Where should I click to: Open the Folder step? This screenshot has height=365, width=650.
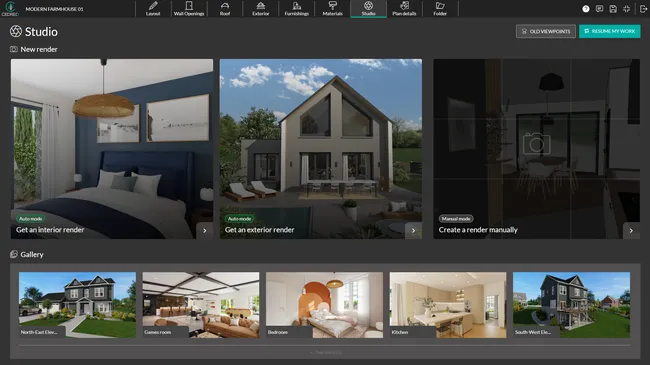coord(440,9)
